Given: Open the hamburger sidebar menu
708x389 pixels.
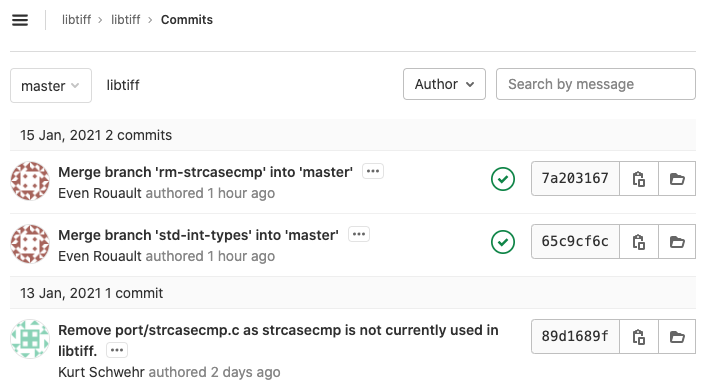Looking at the screenshot, I should tap(20, 20).
